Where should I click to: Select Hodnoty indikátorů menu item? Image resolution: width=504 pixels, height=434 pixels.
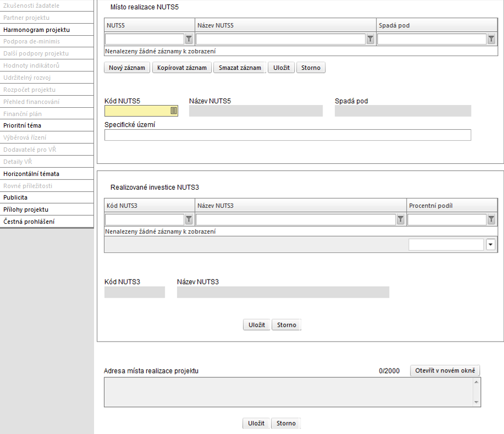pos(47,65)
